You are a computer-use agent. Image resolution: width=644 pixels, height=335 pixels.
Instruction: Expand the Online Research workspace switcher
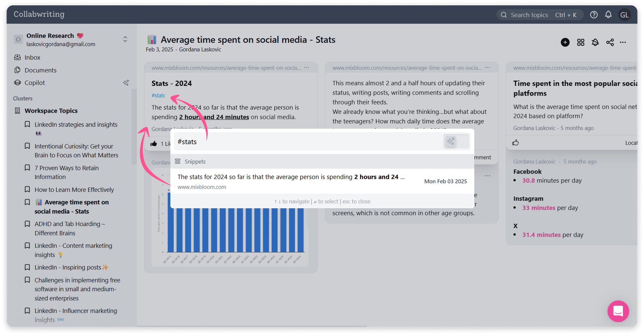[x=125, y=39]
